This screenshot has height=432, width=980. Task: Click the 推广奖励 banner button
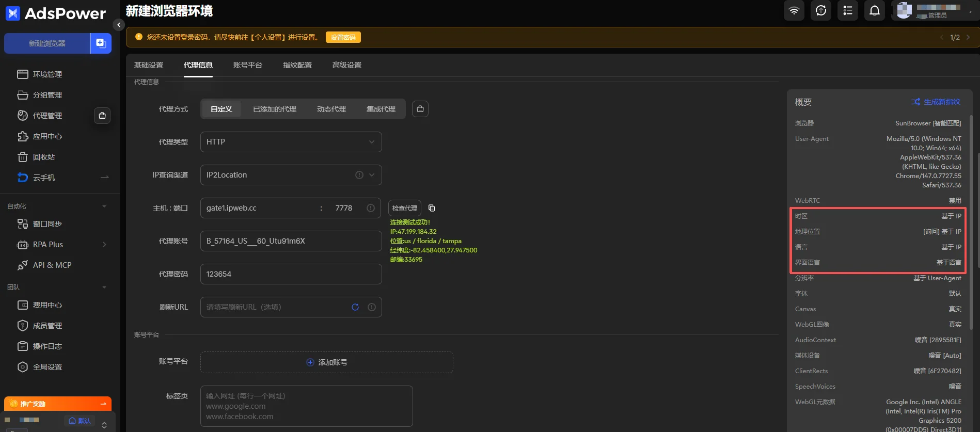point(58,404)
